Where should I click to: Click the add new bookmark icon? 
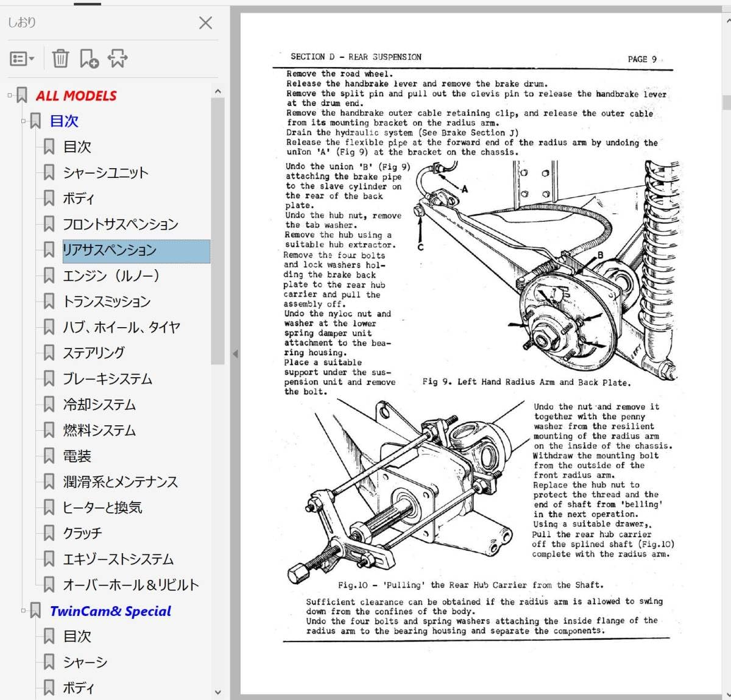(x=89, y=59)
